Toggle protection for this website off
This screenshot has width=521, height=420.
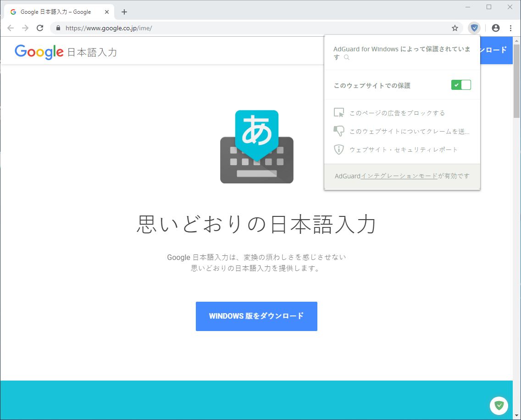coord(461,85)
